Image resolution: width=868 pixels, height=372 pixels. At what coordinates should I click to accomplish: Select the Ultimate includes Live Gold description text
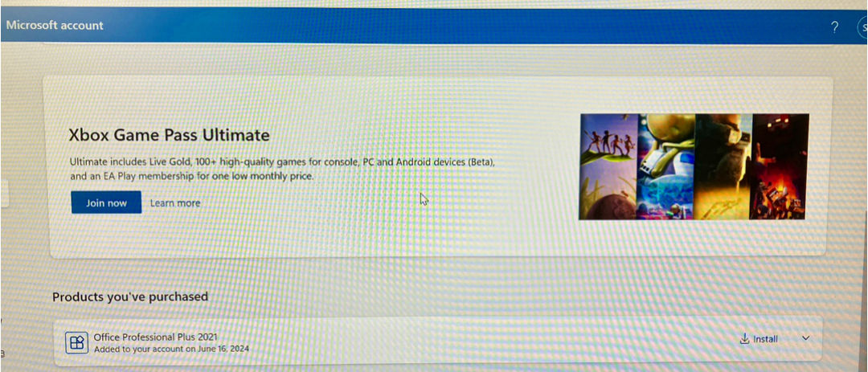point(282,170)
